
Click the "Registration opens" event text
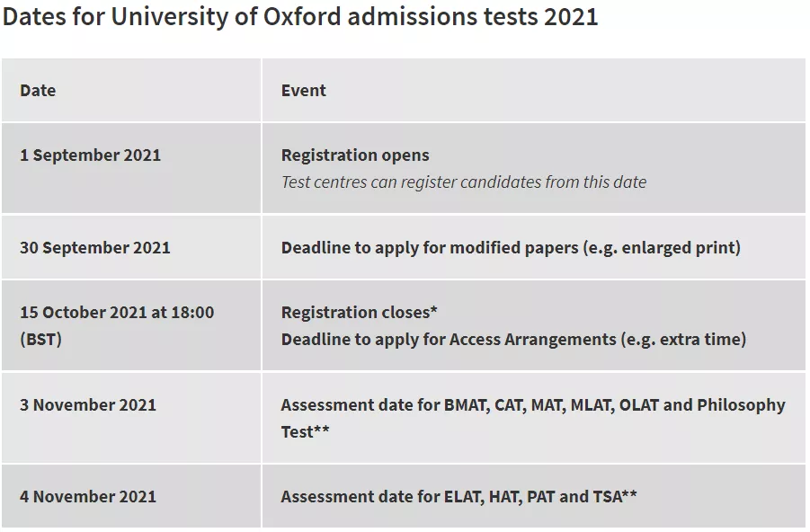(355, 155)
